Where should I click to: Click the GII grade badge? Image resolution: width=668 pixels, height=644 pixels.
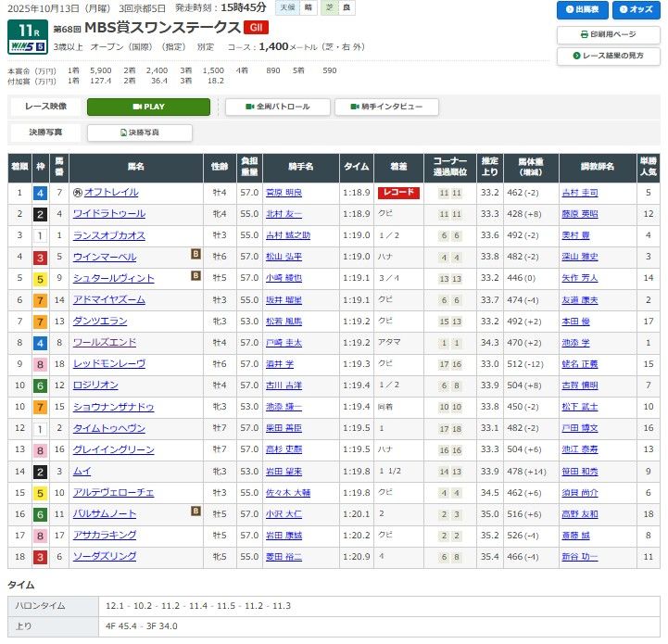click(256, 28)
